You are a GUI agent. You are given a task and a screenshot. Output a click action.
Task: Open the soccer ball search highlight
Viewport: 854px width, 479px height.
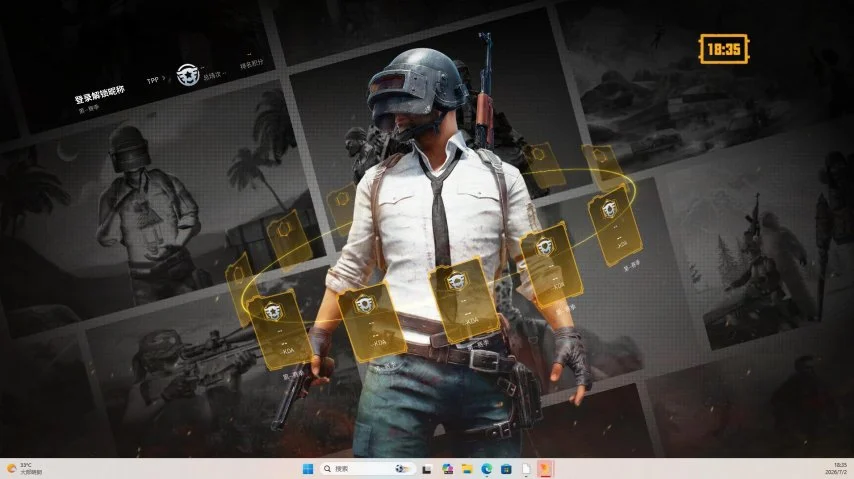click(402, 469)
